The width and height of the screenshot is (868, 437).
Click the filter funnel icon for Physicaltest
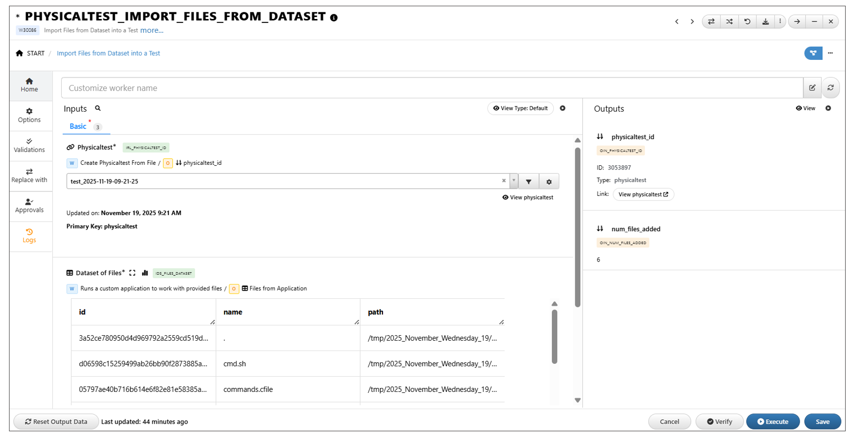pyautogui.click(x=528, y=181)
